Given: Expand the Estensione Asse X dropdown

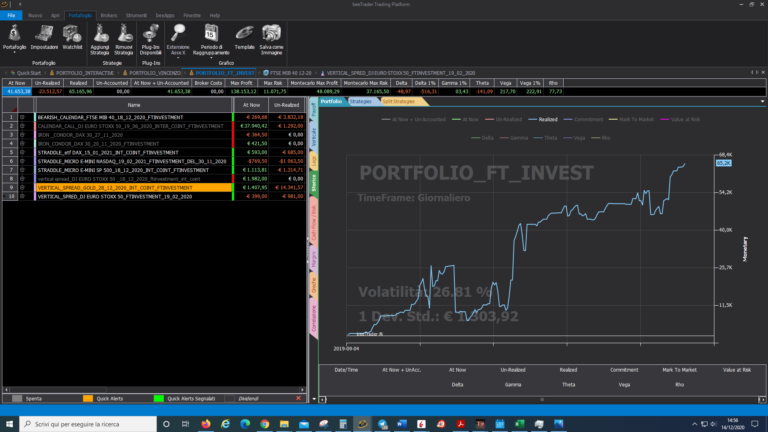Looking at the screenshot, I should (177, 57).
